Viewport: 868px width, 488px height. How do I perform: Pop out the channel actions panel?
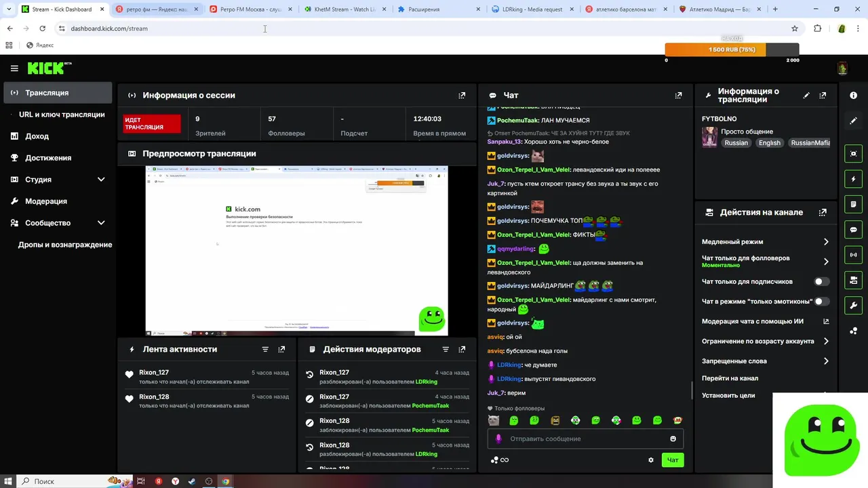pyautogui.click(x=823, y=212)
